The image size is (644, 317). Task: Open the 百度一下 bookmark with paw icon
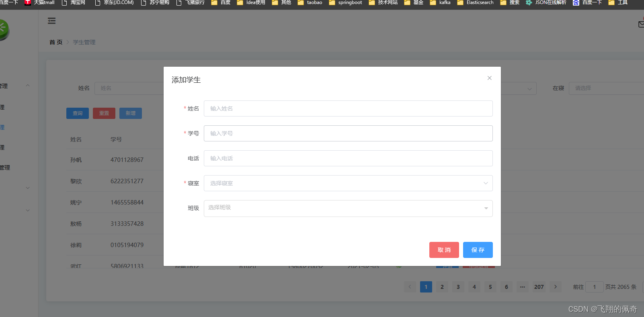pyautogui.click(x=587, y=2)
